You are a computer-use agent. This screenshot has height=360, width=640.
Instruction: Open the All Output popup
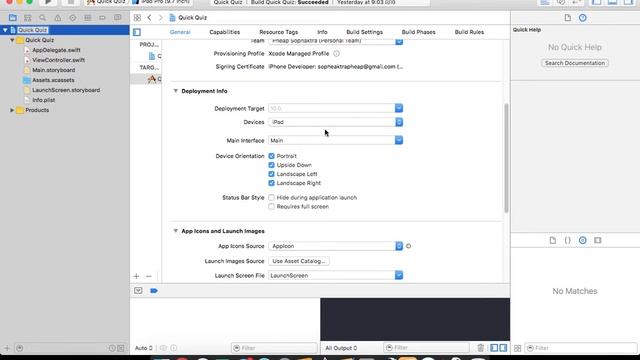(x=341, y=348)
